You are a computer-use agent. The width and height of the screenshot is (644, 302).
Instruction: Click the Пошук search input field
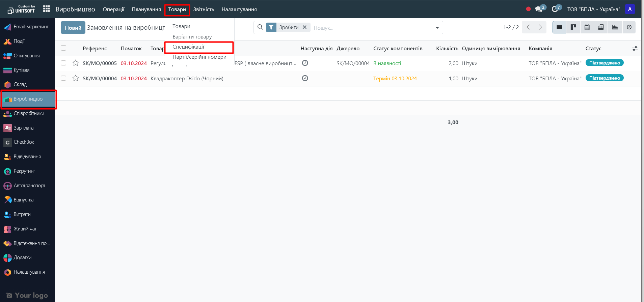371,28
